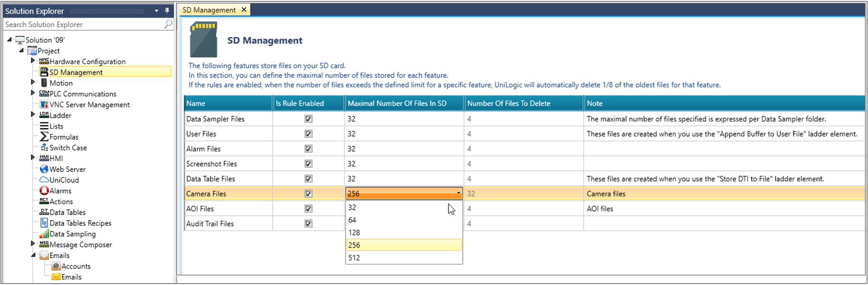The image size is (868, 285).
Task: Click the Search Solution Explorer field
Action: coord(83,24)
